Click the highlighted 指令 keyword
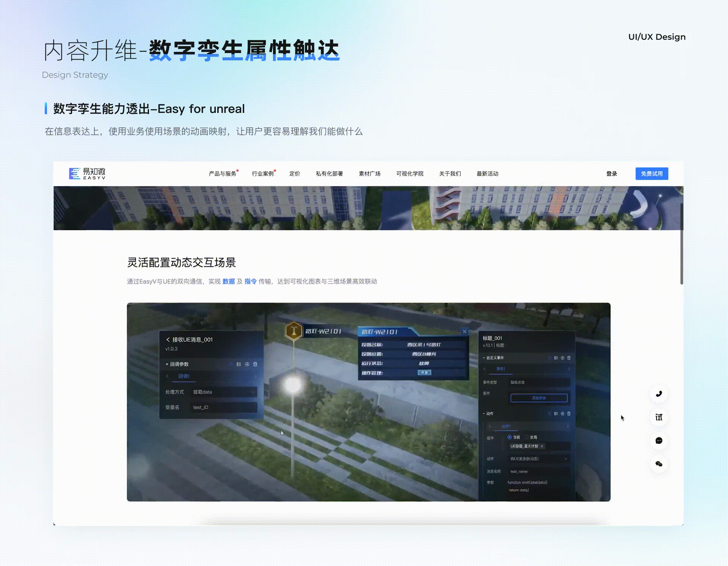The width and height of the screenshot is (728, 566). click(x=250, y=281)
